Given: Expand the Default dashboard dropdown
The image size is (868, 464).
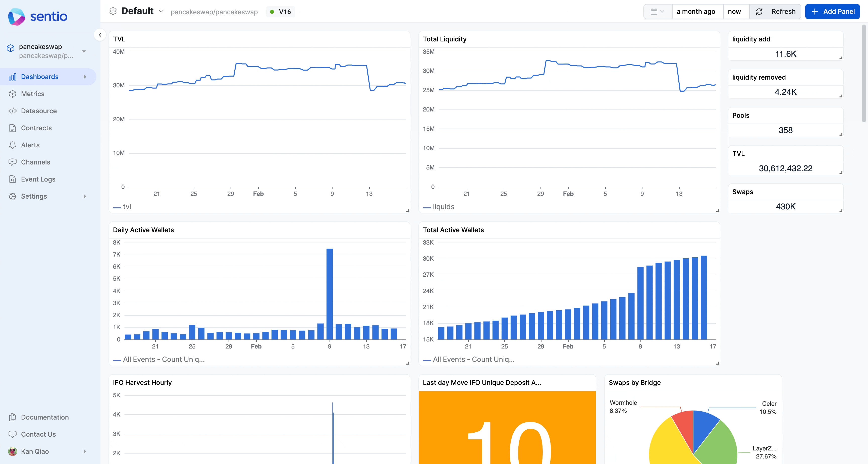Looking at the screenshot, I should [161, 11].
